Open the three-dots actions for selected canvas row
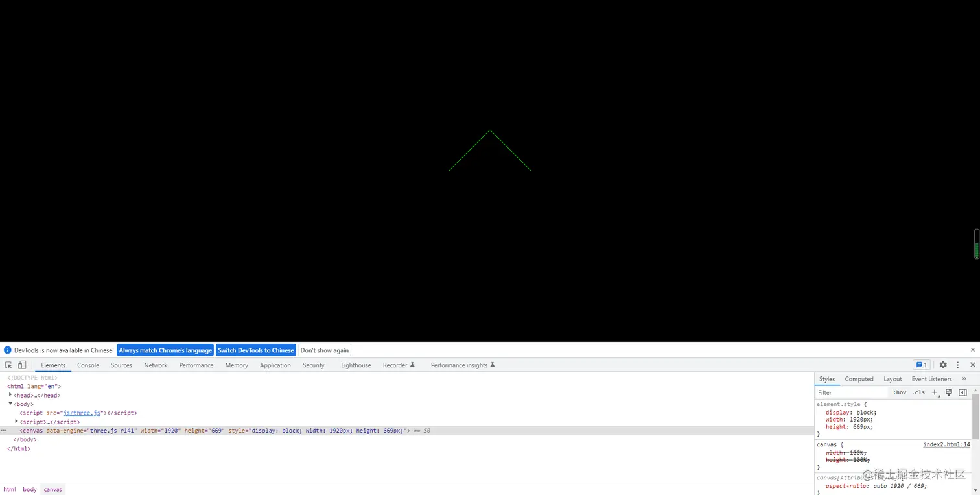Screen dimensions: 980x495 click(4, 431)
